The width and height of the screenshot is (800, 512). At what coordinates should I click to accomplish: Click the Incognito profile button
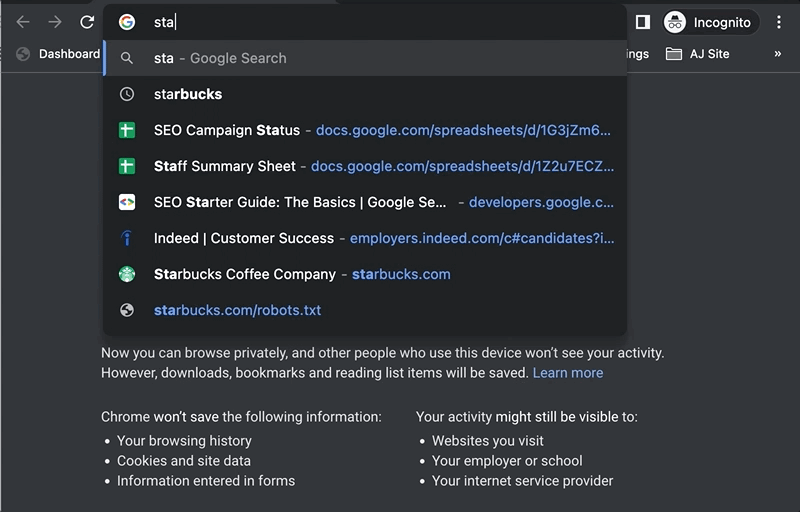coord(711,22)
